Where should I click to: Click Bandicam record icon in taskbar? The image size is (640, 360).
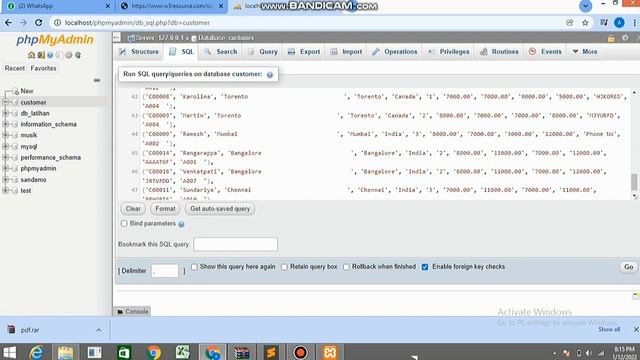point(300,352)
